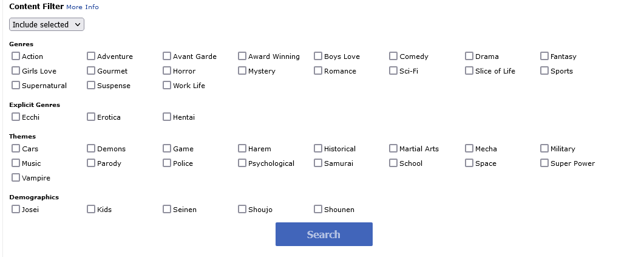The height and width of the screenshot is (257, 644).
Task: Tick the Ecchi explicit genre checkbox
Action: (16, 117)
